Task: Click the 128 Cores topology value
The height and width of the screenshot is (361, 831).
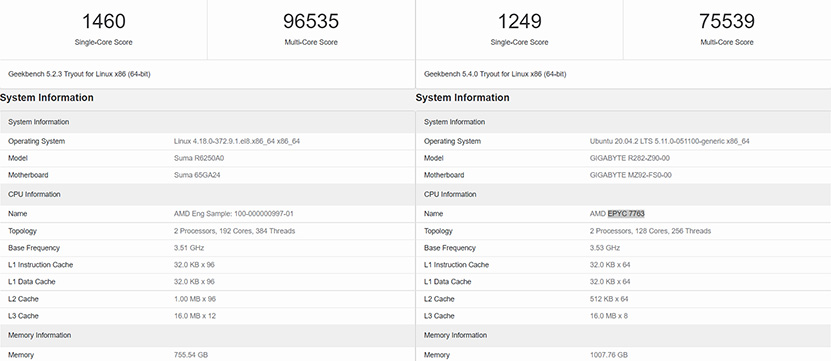Action: point(650,231)
